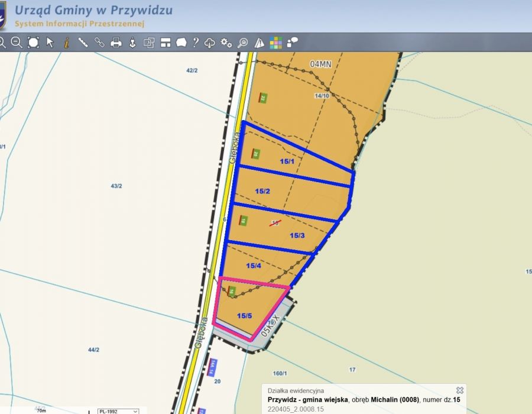Select the distance measuring ruler tool

point(83,42)
